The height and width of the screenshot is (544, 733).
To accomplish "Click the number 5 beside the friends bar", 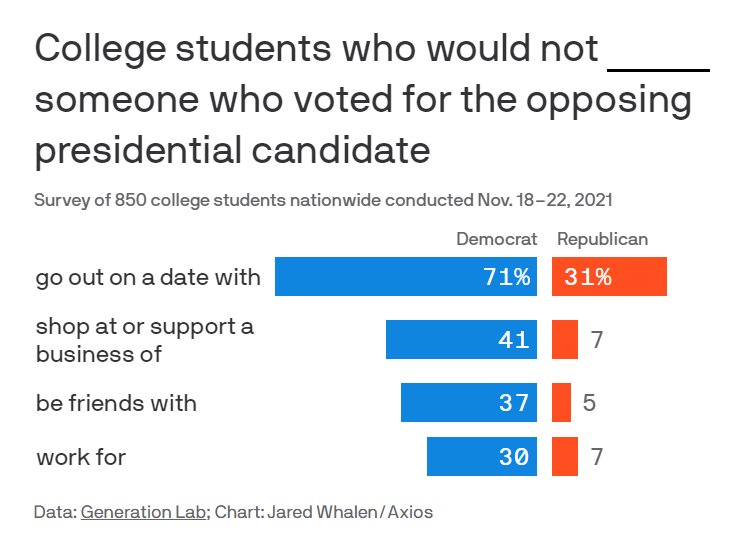I will (589, 403).
